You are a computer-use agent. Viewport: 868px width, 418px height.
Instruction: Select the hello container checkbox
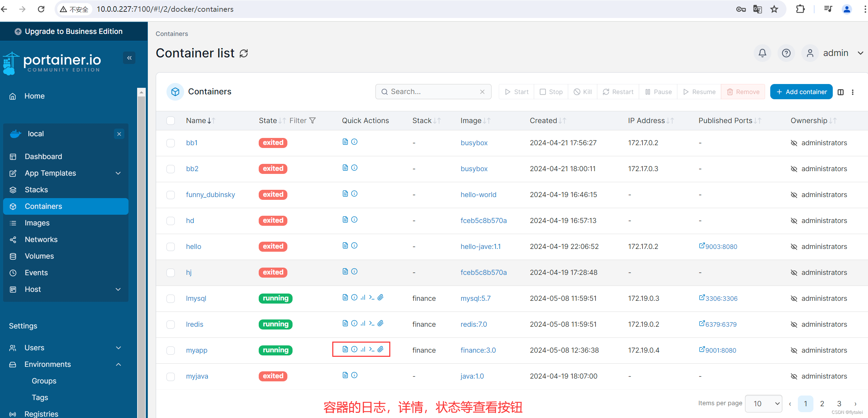pyautogui.click(x=171, y=247)
